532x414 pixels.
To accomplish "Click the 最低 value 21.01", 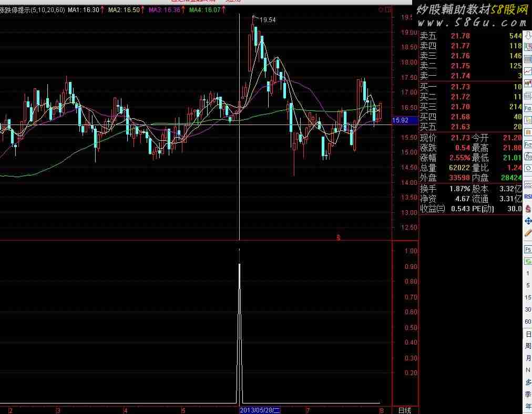I will pyautogui.click(x=513, y=158).
